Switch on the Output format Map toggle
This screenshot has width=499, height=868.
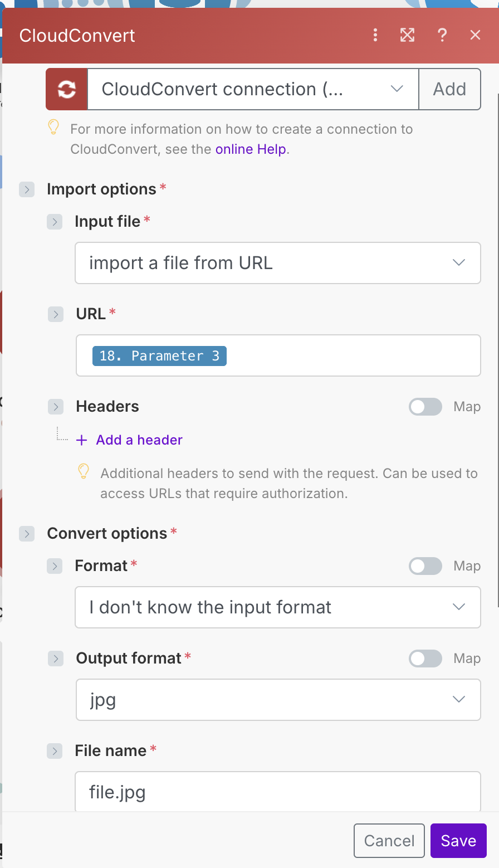pos(425,659)
